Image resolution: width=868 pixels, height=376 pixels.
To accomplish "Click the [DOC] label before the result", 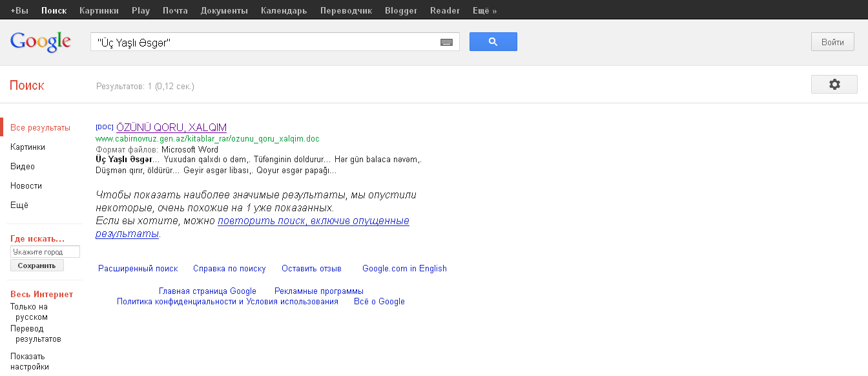I will [105, 127].
